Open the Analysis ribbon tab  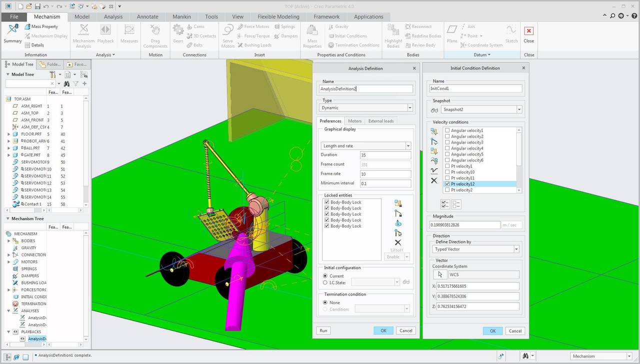pos(113,16)
